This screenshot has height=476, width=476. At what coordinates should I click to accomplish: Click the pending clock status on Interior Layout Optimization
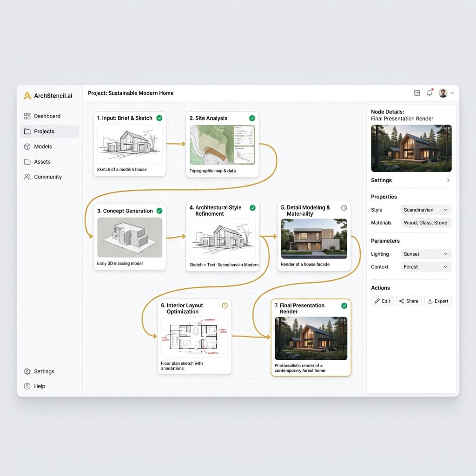point(225,305)
